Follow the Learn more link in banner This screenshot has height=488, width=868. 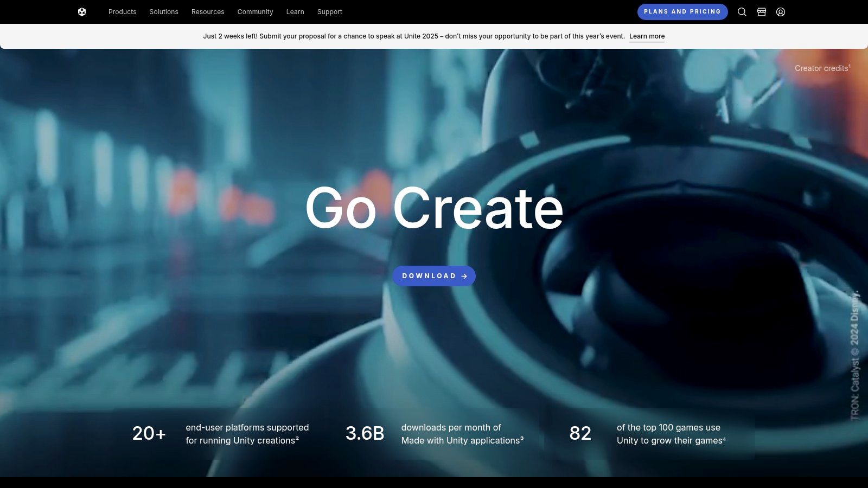click(647, 36)
